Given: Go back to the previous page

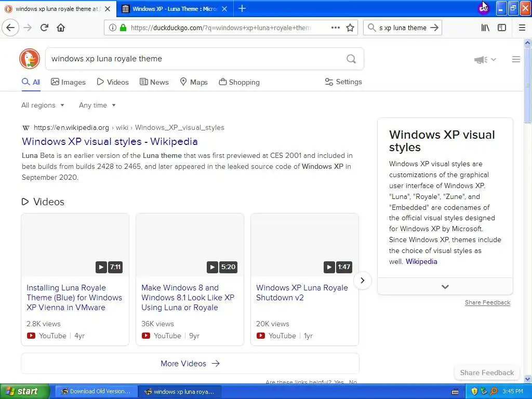Looking at the screenshot, I should pos(10,28).
